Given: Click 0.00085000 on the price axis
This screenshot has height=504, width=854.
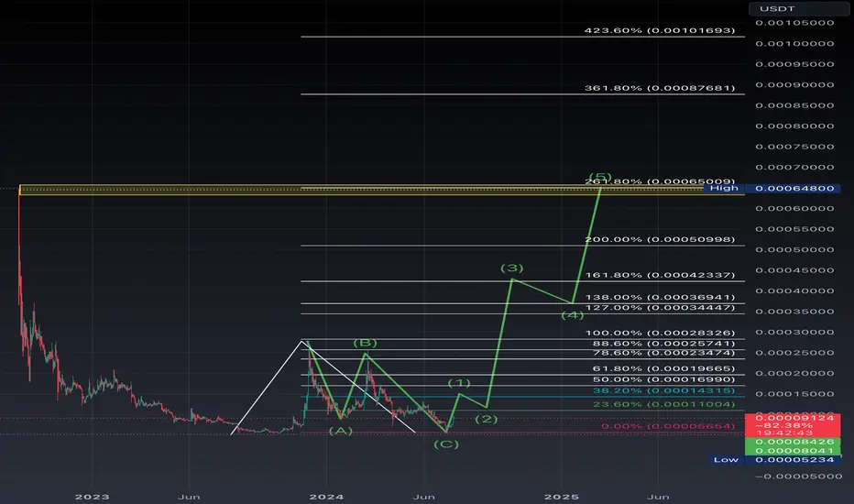Looking at the screenshot, I should [x=794, y=105].
